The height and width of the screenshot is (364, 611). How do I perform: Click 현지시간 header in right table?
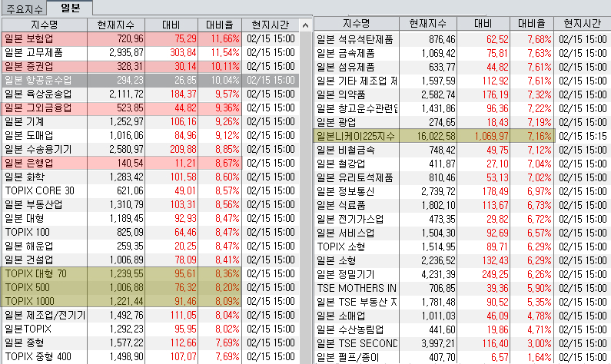coord(582,23)
